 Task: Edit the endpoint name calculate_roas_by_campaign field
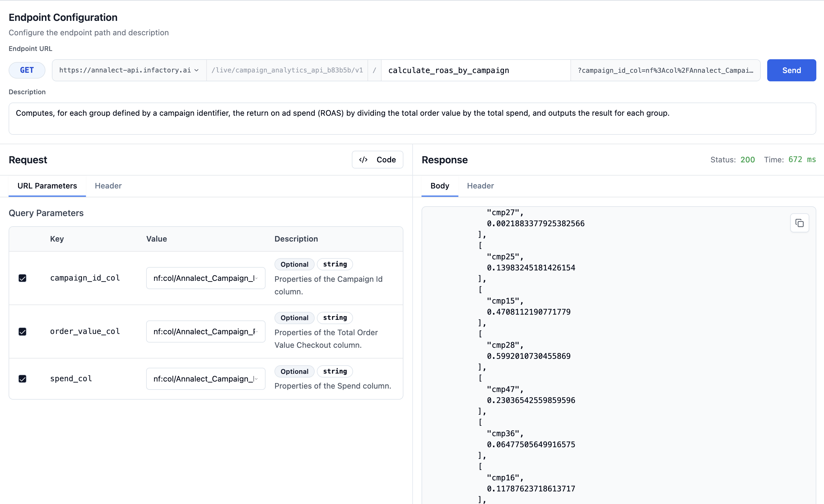click(x=476, y=70)
